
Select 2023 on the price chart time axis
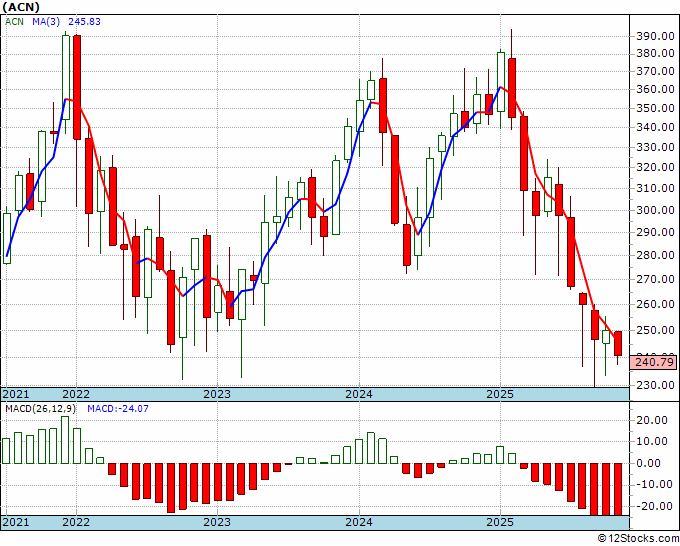[x=217, y=394]
